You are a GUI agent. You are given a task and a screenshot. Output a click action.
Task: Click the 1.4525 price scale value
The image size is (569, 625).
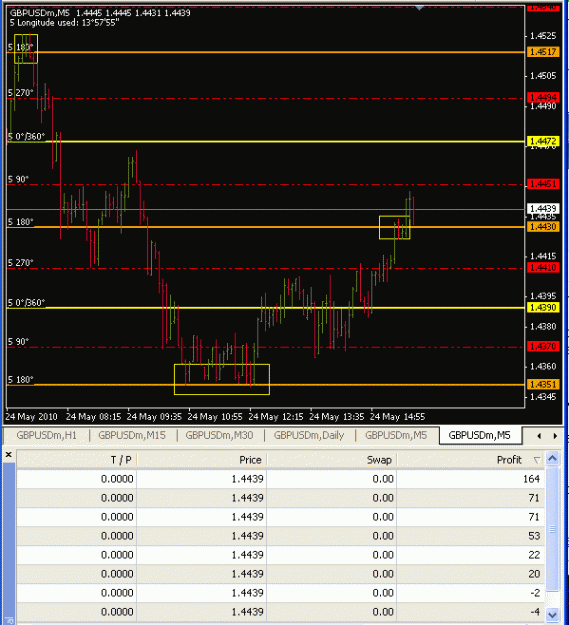click(543, 36)
